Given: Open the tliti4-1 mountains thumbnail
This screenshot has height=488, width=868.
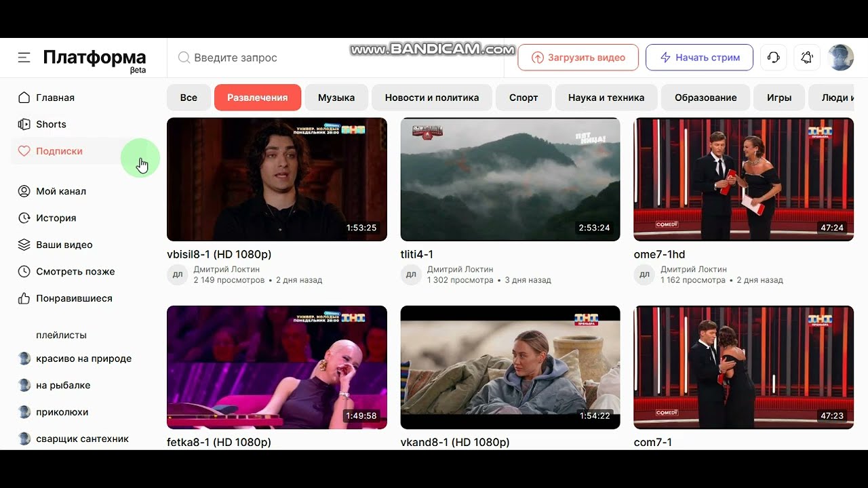Looking at the screenshot, I should (x=510, y=180).
